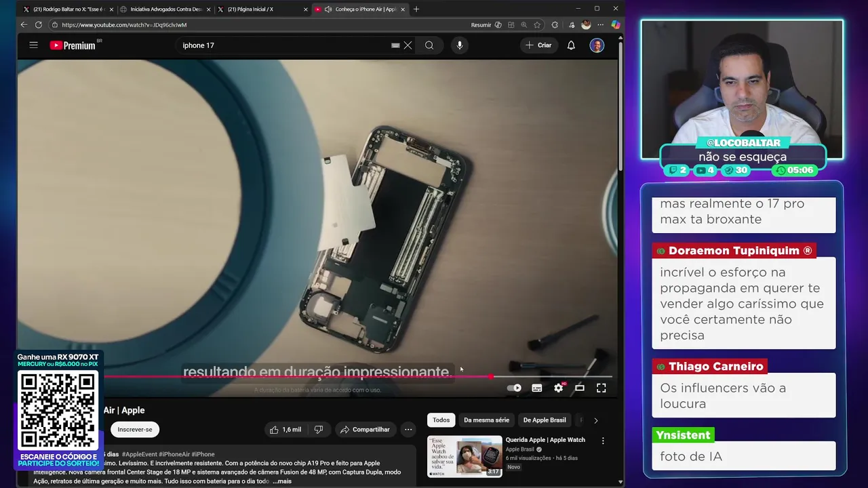The width and height of the screenshot is (868, 488).
Task: Open YouTube notifications bell
Action: click(x=571, y=45)
